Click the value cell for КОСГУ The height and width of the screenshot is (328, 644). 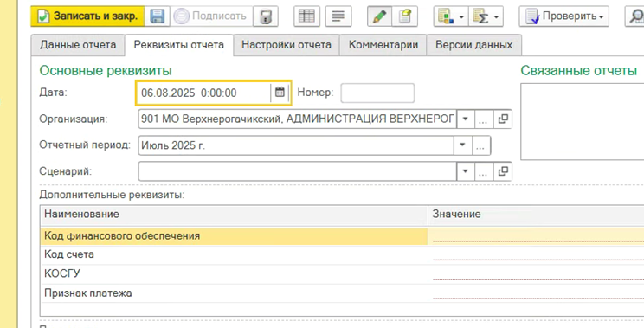(536, 273)
